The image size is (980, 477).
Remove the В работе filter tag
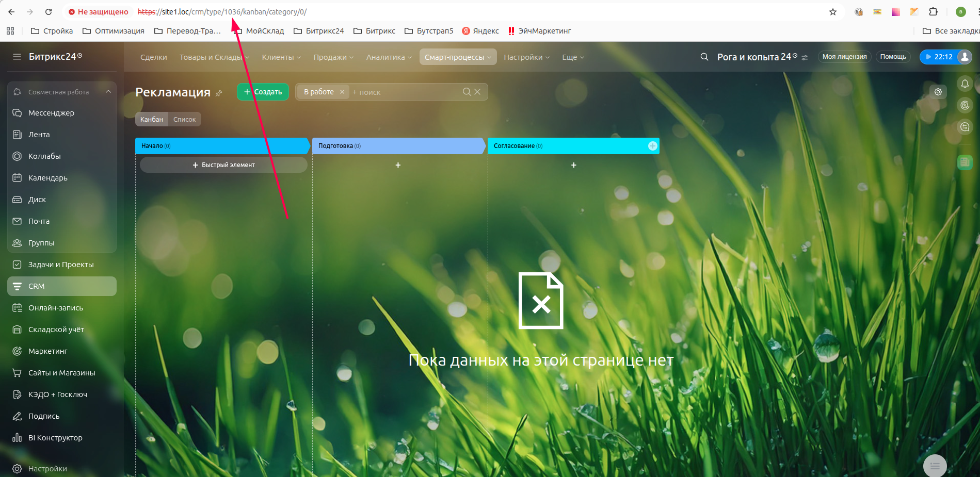click(x=342, y=92)
